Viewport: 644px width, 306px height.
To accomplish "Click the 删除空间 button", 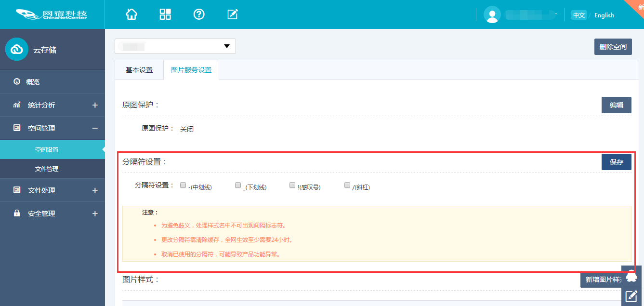I will point(613,46).
